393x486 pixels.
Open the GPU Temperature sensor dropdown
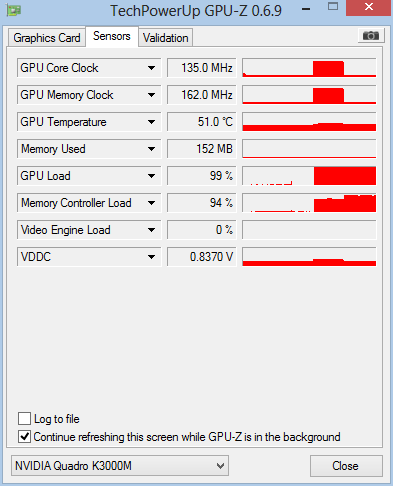pyautogui.click(x=151, y=122)
